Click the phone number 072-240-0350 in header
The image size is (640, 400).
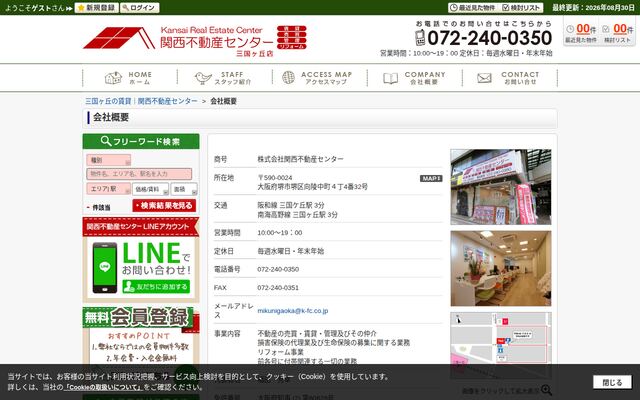pyautogui.click(x=489, y=38)
